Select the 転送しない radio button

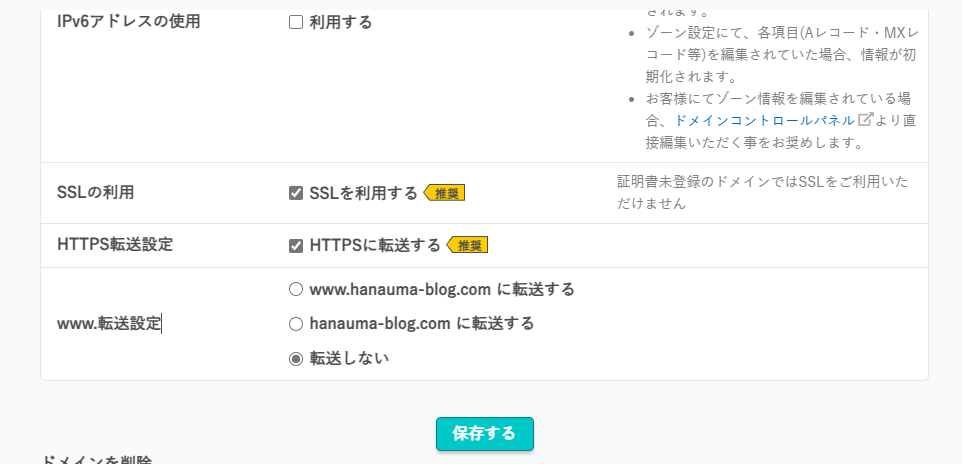pos(296,358)
